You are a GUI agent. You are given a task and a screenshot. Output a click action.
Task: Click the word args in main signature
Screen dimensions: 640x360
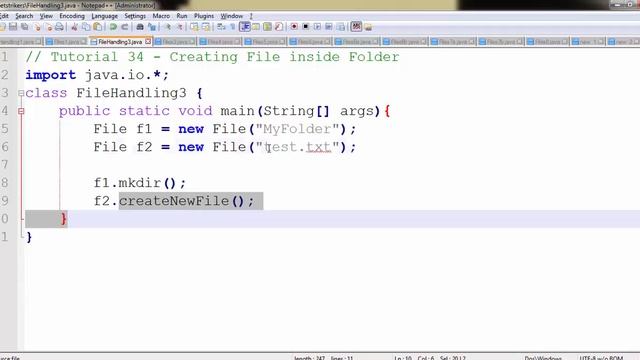pyautogui.click(x=357, y=111)
